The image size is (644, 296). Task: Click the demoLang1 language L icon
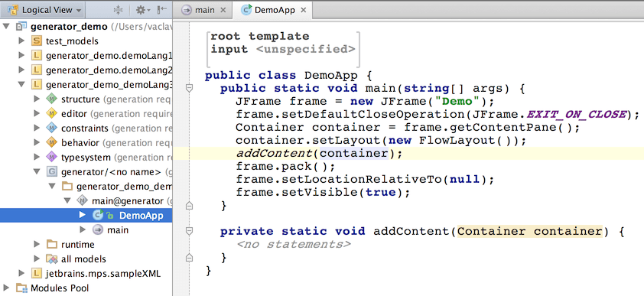click(x=37, y=55)
